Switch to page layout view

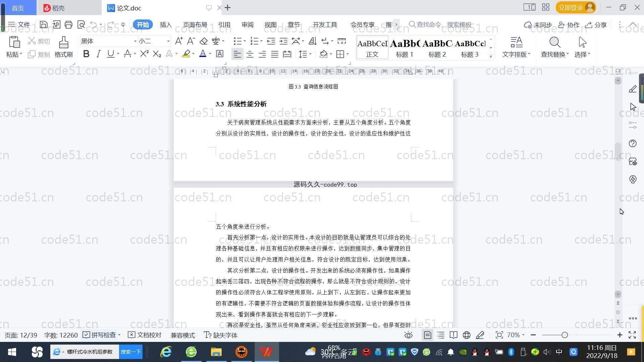click(x=427, y=335)
